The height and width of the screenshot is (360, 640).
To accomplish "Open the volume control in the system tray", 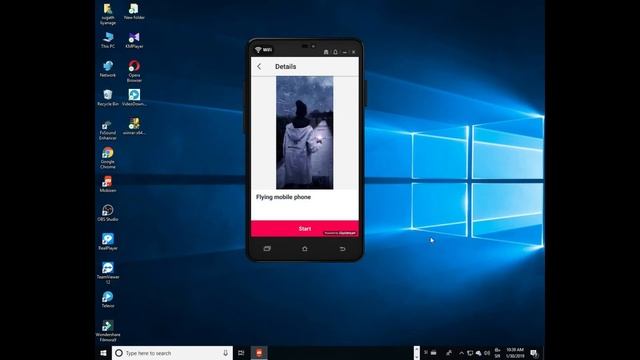I will (x=487, y=353).
